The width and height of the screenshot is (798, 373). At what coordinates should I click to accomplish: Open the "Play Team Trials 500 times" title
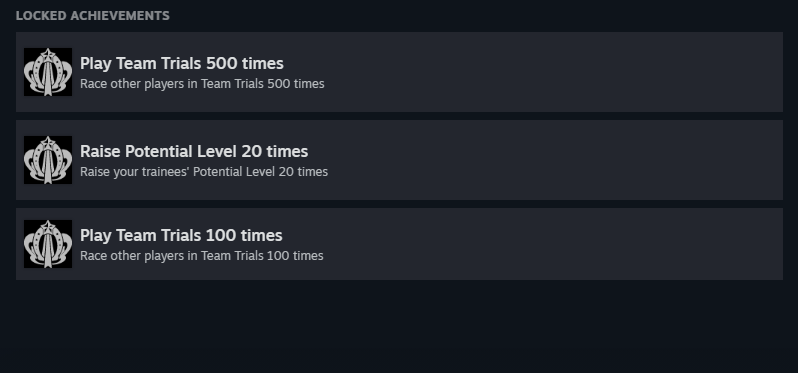tap(182, 64)
